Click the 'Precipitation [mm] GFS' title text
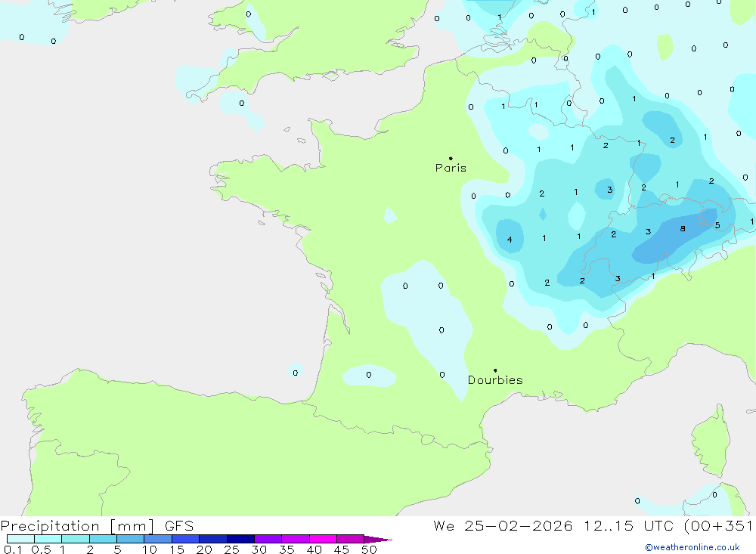756x554 pixels. [97, 525]
